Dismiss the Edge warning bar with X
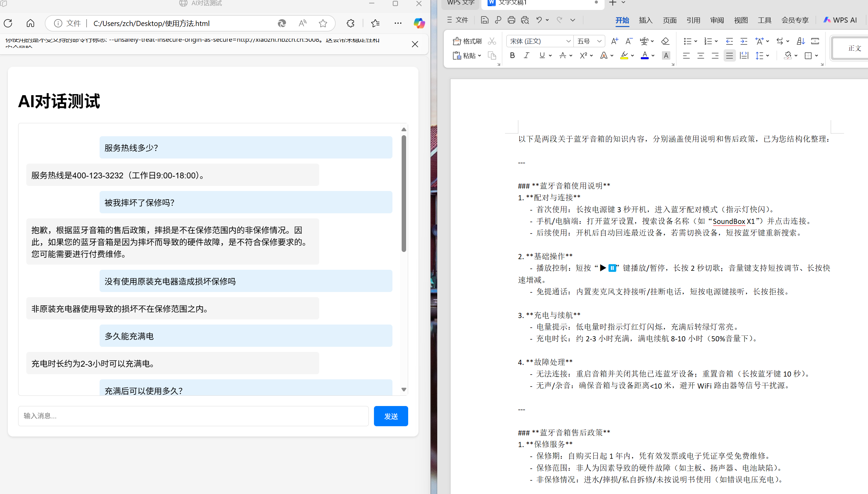 pyautogui.click(x=415, y=44)
